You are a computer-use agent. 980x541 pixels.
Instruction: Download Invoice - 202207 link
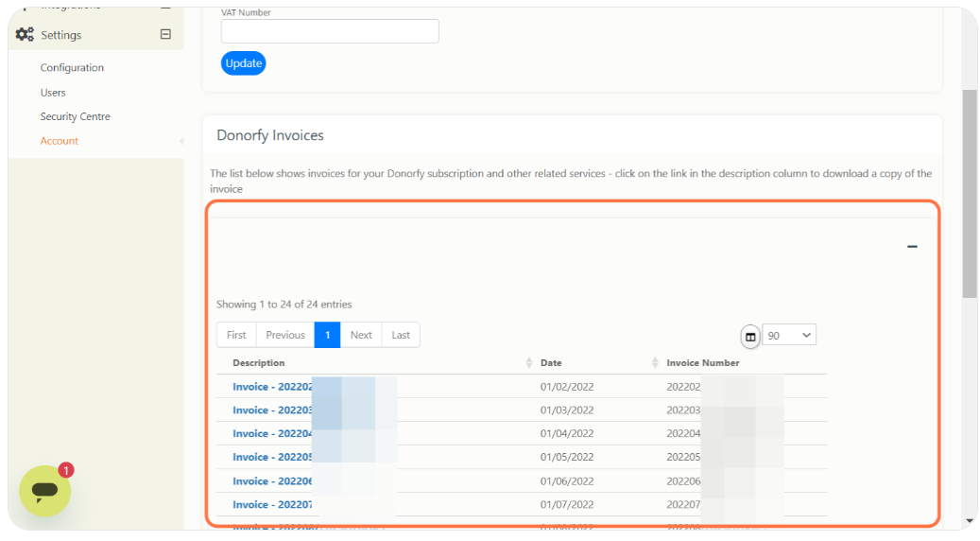point(272,505)
